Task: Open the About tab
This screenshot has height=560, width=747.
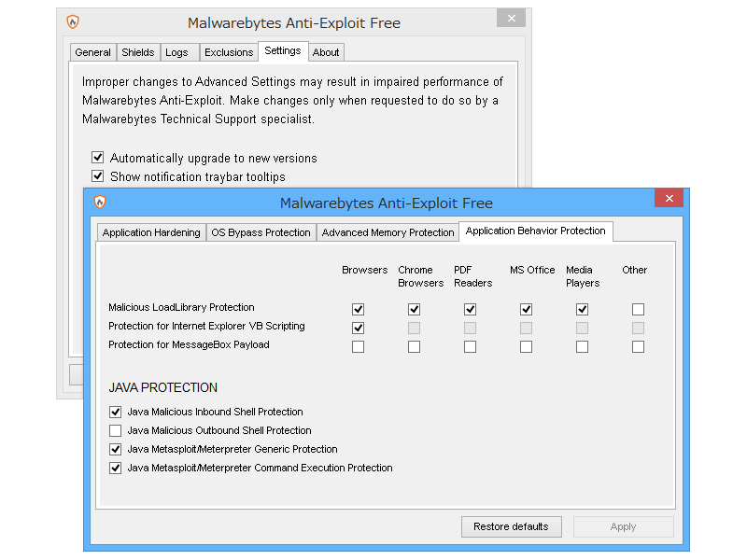Action: point(326,52)
